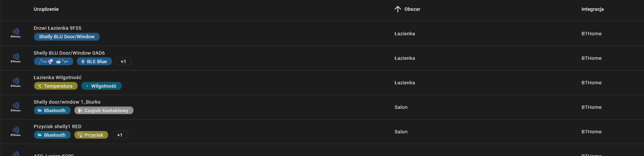644x156 pixels.
Task: Sort devices by the Obszar arrow icon
Action: (x=398, y=9)
